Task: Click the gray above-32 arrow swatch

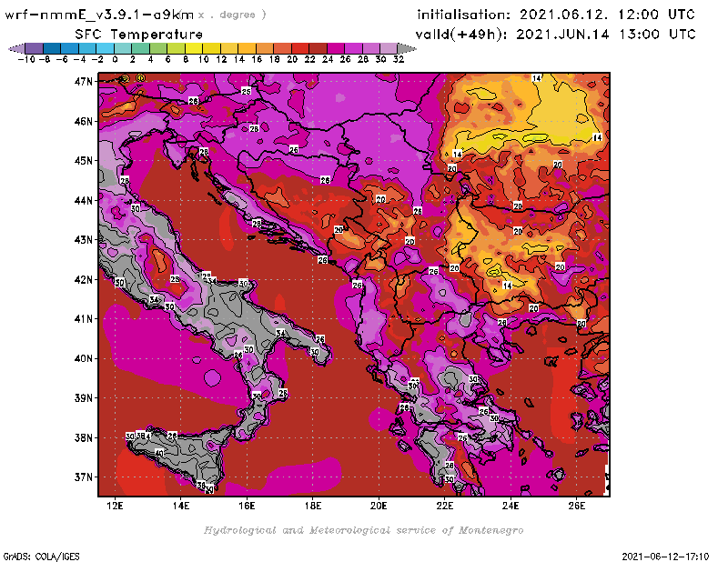Action: [x=407, y=48]
